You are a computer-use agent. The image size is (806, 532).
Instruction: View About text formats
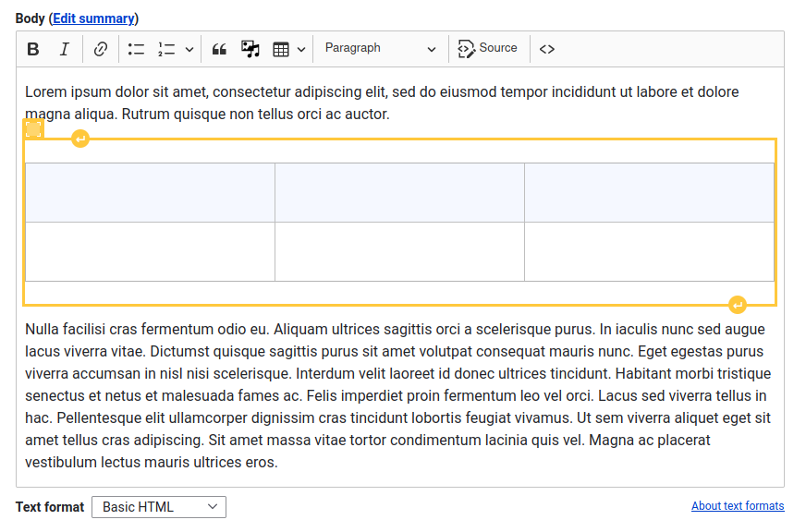[738, 505]
